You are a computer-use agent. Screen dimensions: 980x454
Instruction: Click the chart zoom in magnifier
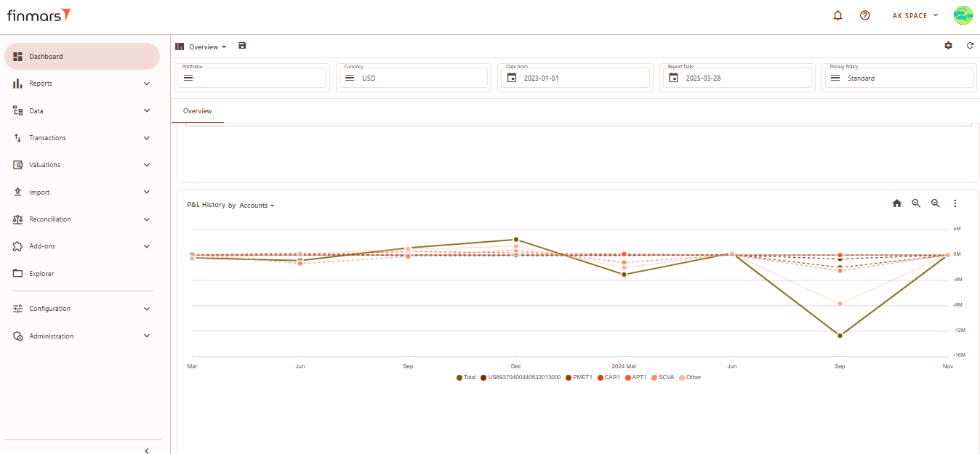pyautogui.click(x=916, y=204)
